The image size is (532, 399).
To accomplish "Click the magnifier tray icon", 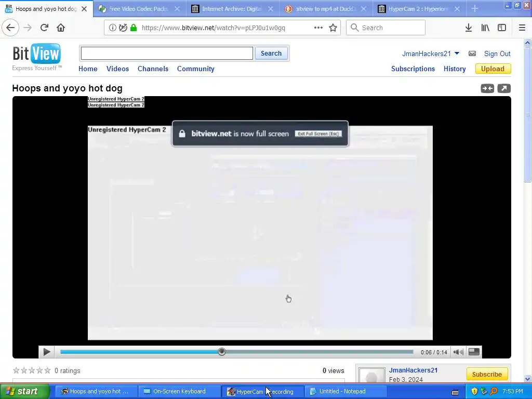I will 494,391.
